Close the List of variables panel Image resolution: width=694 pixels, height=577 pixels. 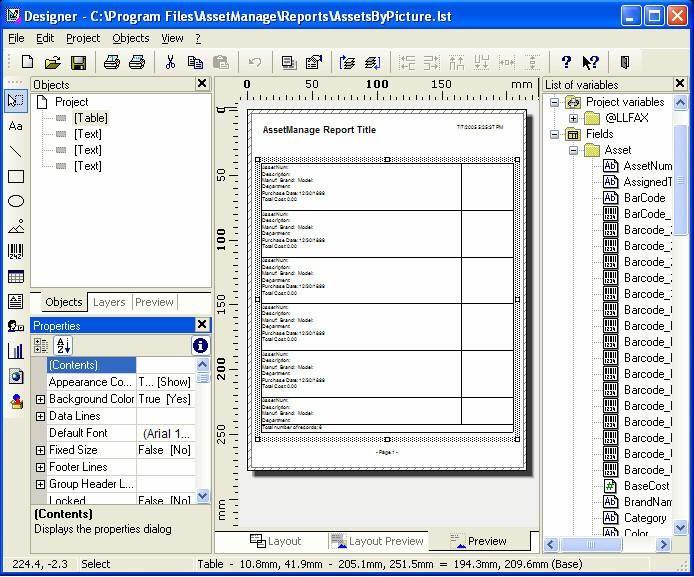(x=680, y=83)
